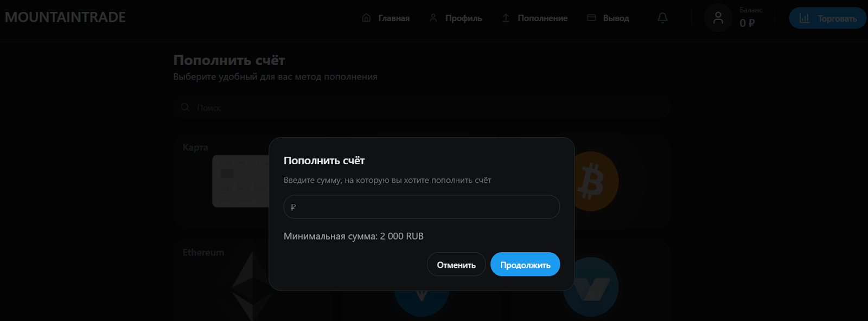Focus the ruble amount input field

tap(422, 207)
